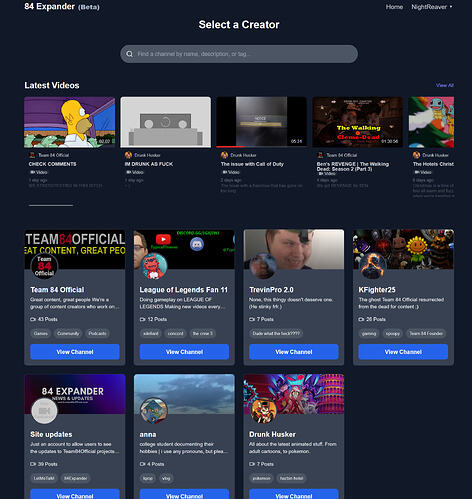This screenshot has height=499, width=472.
Task: Select the Games tag on Team 84 Official
Action: click(x=41, y=333)
